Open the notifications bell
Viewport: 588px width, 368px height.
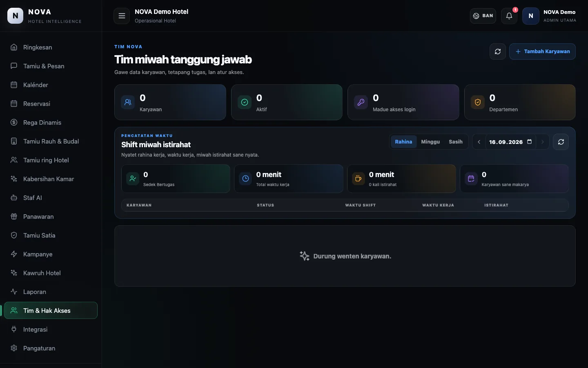[509, 16]
